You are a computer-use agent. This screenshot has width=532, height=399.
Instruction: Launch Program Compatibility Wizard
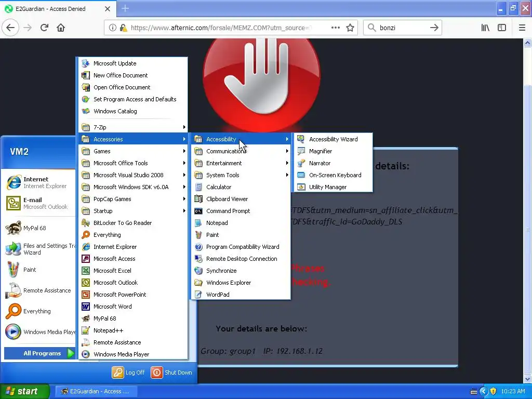241,247
